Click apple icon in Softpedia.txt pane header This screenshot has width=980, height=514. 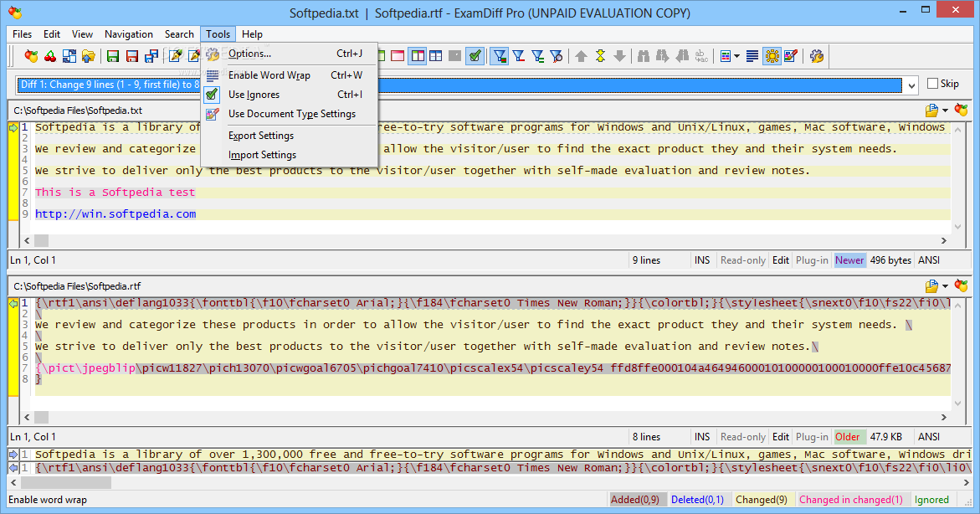pyautogui.click(x=962, y=111)
